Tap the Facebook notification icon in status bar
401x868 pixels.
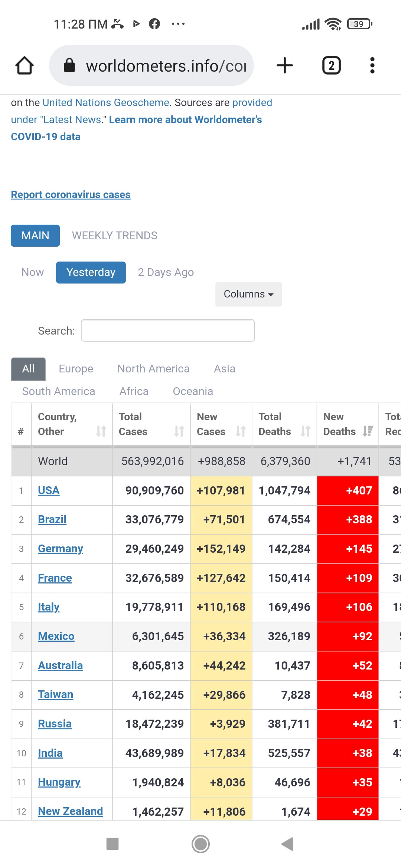[154, 24]
